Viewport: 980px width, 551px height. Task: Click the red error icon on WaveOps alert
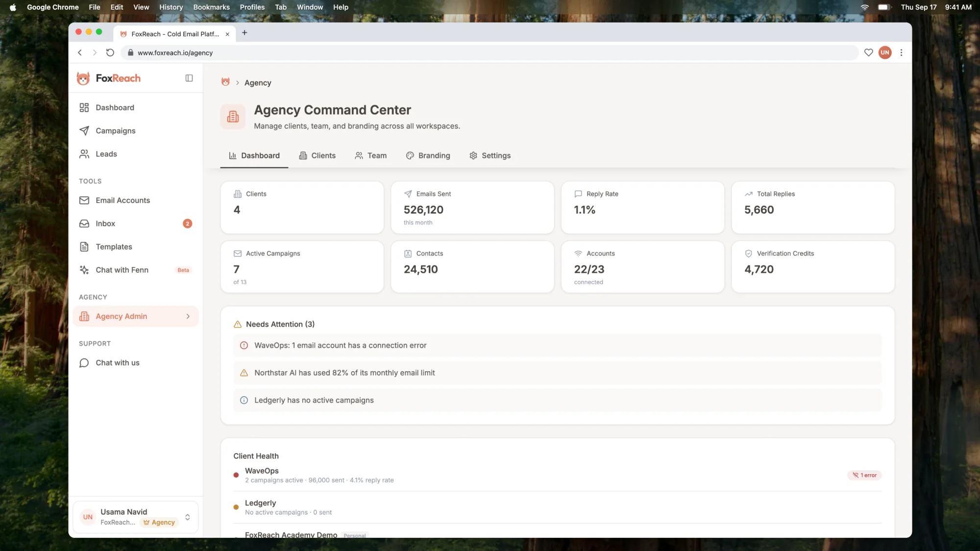pos(244,346)
